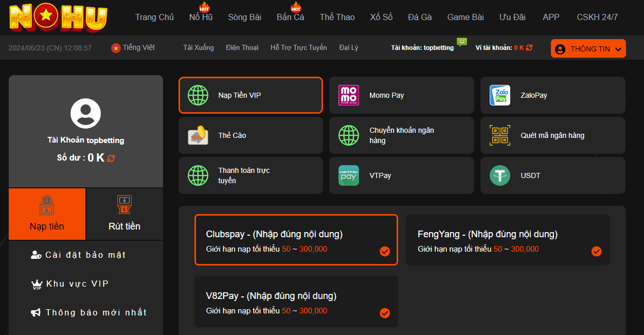Open the Sòng Bài menu
This screenshot has width=644, height=335.
(x=244, y=17)
